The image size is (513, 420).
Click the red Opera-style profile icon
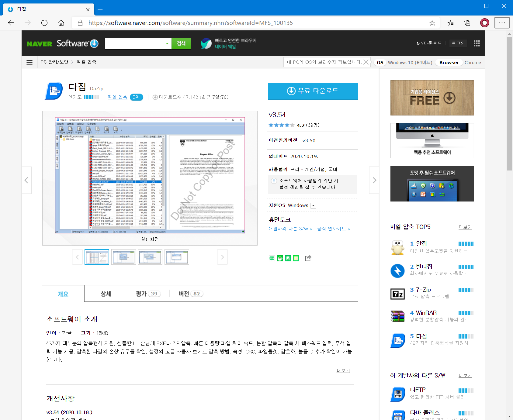click(484, 23)
